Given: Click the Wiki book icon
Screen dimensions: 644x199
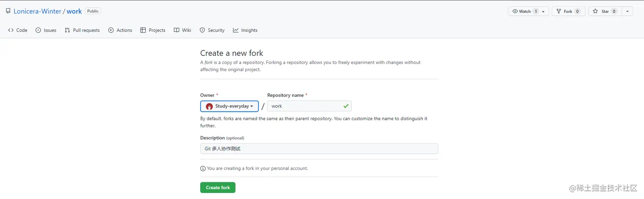Looking at the screenshot, I should [176, 30].
